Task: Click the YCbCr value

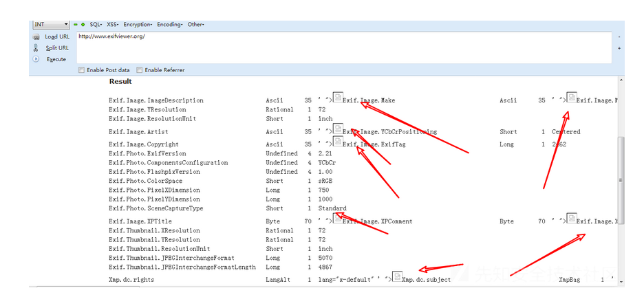Action: tap(327, 162)
